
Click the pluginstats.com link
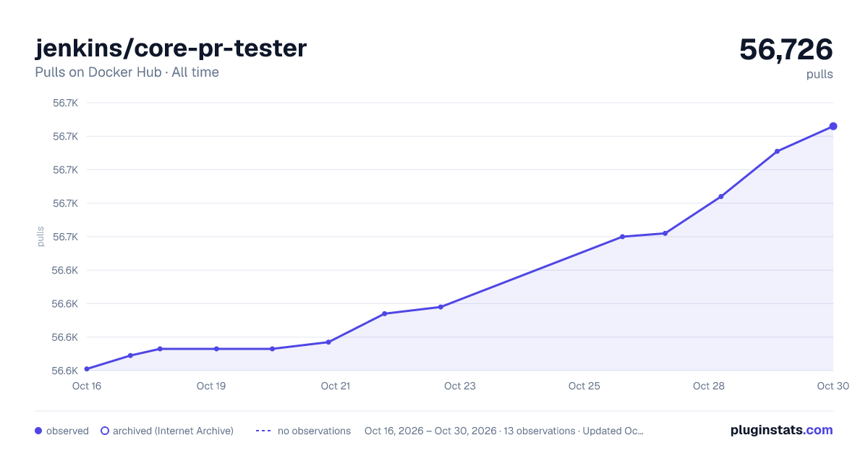[781, 430]
